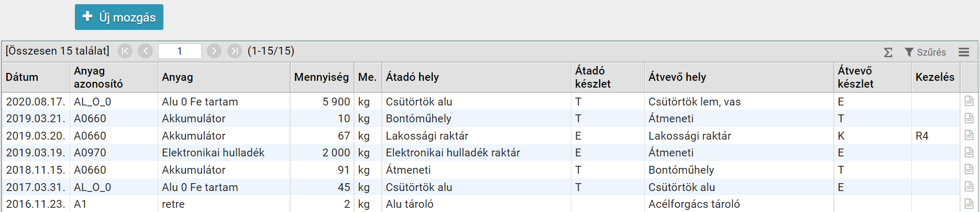
Task: Open document icon for Elektronikai hulladék row
Action: click(x=969, y=153)
